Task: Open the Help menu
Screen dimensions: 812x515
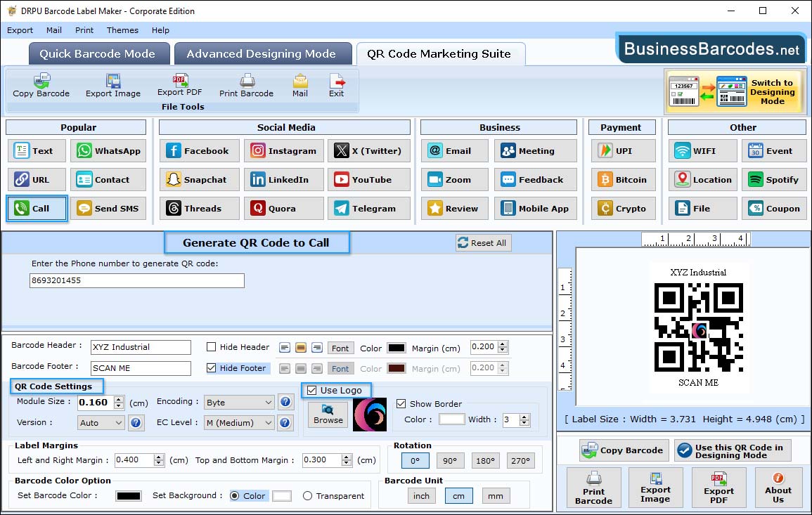Action: pyautogui.click(x=160, y=30)
